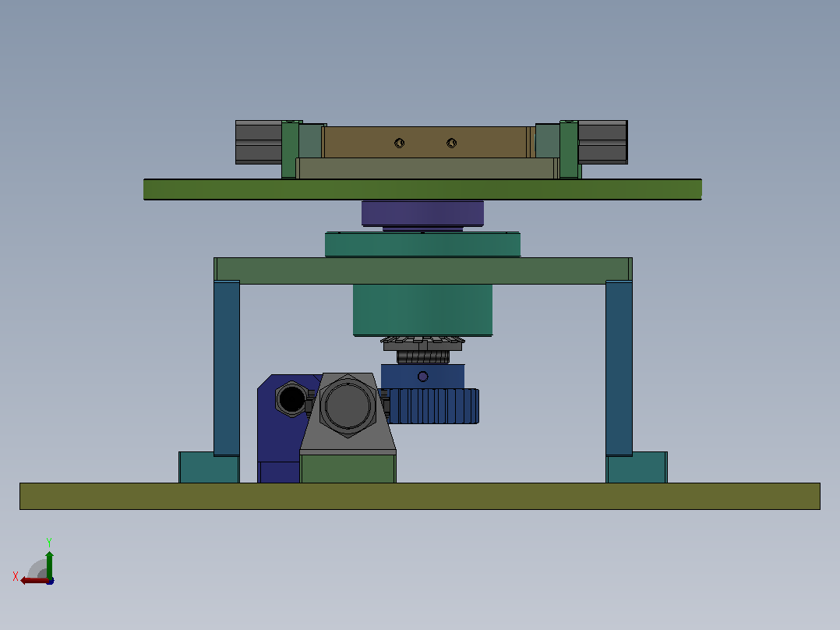The width and height of the screenshot is (840, 630).
Task: Select the gray bearing housing's large hex nut
Action: (x=348, y=405)
